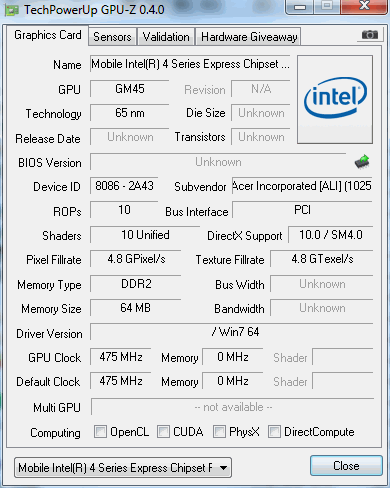Click the Bandwidth Unknown field
Image resolution: width=390 pixels, height=488 pixels.
[322, 308]
